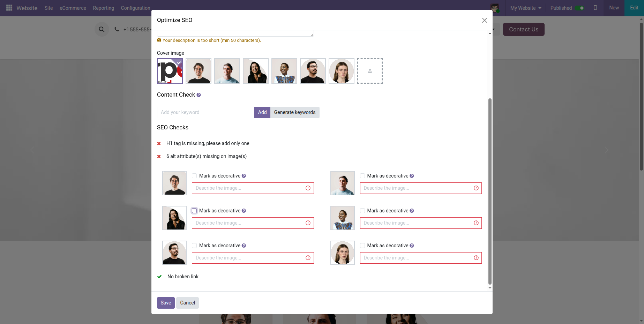Click help icon beside red-haired woman's Mark as decorative
This screenshot has height=324, width=644.
click(412, 246)
